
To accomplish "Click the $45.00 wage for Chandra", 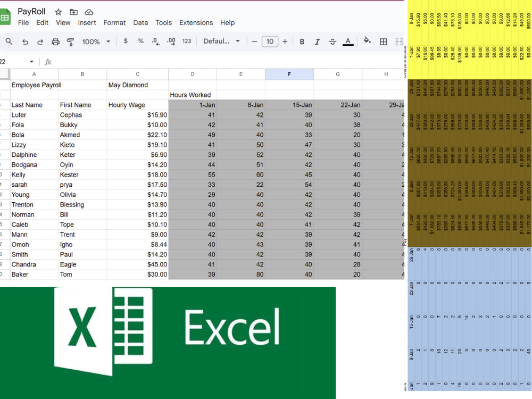I will click(137, 264).
